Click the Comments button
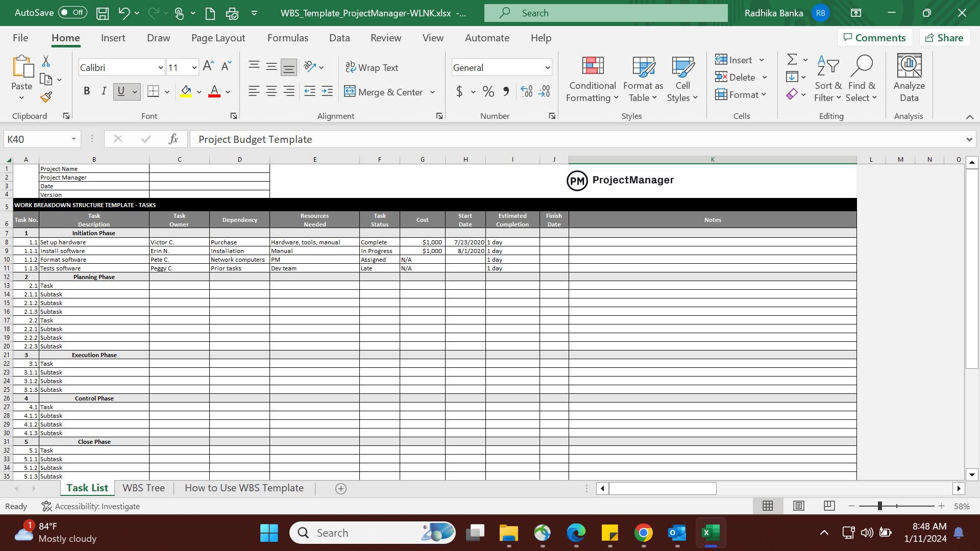 point(875,37)
